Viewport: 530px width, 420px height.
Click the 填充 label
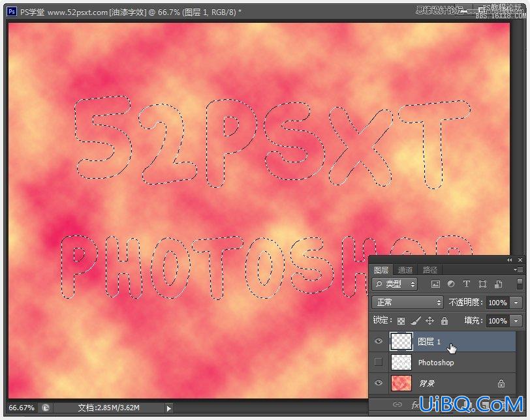(474, 320)
